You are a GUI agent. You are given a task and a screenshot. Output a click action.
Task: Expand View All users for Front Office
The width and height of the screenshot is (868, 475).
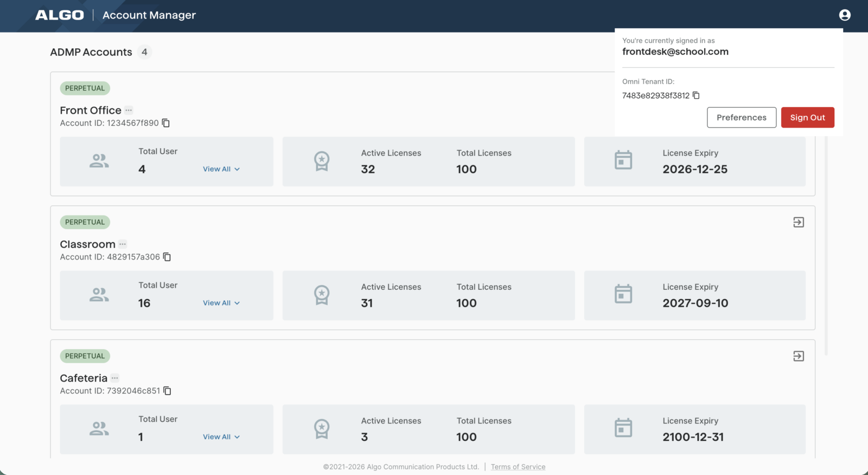click(x=221, y=169)
